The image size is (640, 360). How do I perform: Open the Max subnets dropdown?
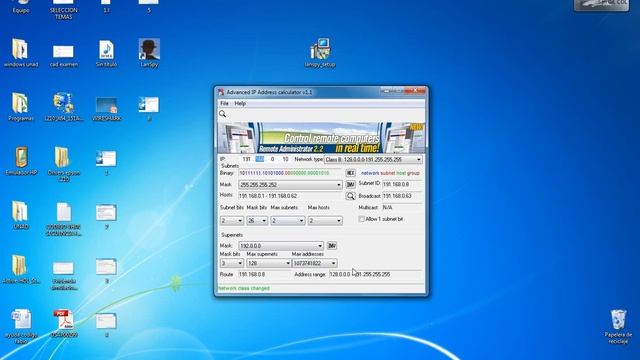click(x=288, y=220)
